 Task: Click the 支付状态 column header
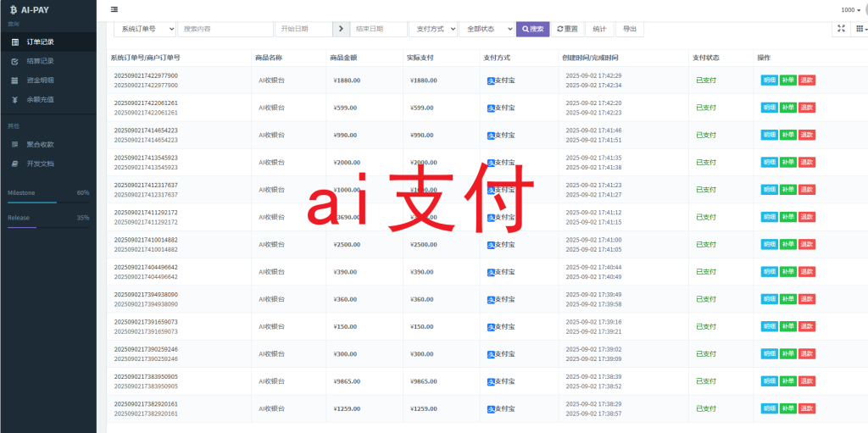(x=706, y=58)
